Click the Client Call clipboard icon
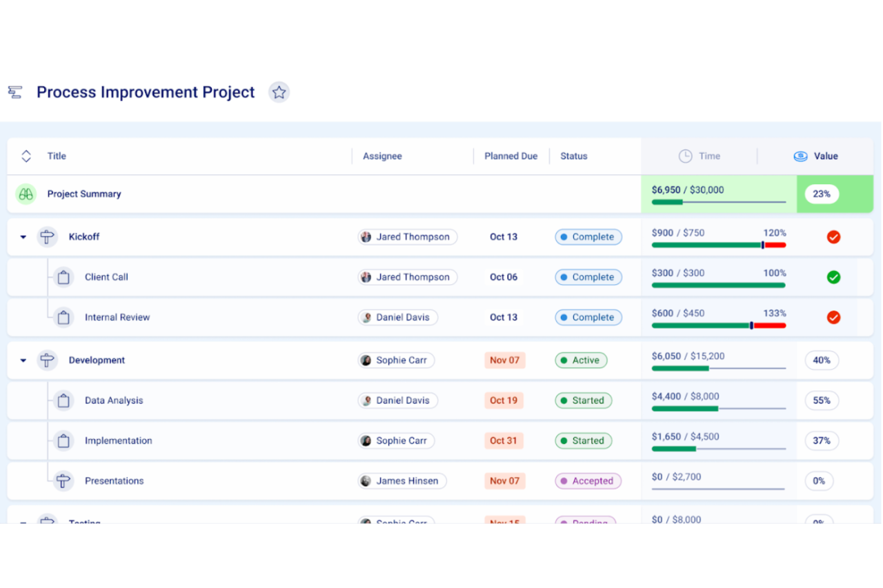The image size is (883, 588). click(63, 277)
